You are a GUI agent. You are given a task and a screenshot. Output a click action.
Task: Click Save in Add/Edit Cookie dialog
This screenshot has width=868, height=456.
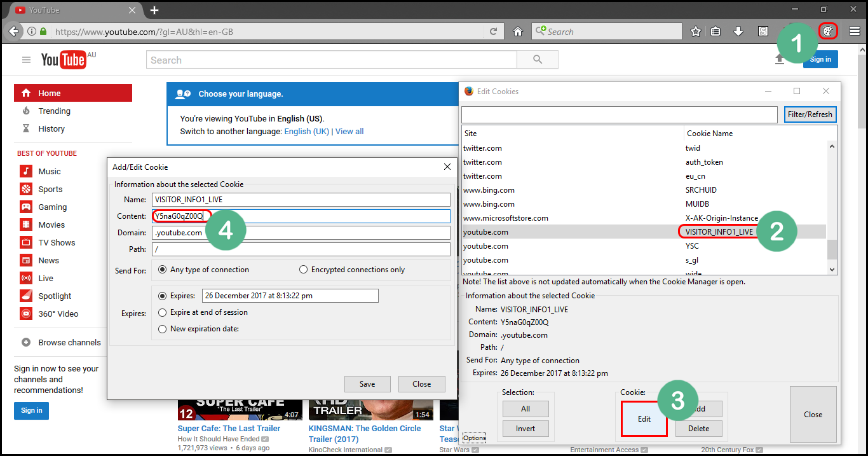pos(367,383)
